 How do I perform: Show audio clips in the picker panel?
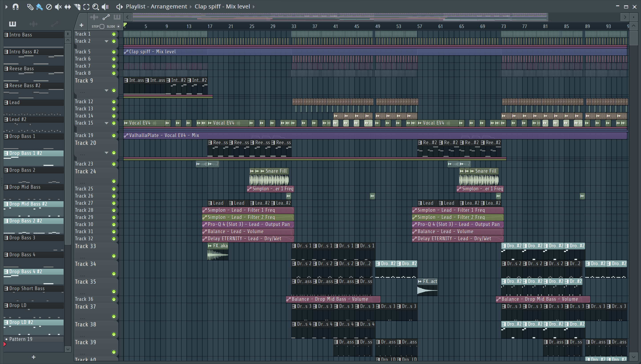click(34, 24)
